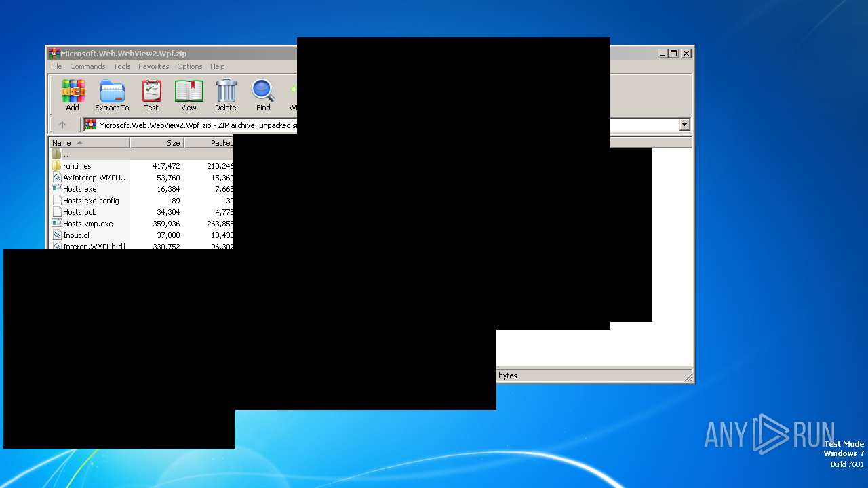
Task: Maximize the WinRAR window
Action: point(674,53)
